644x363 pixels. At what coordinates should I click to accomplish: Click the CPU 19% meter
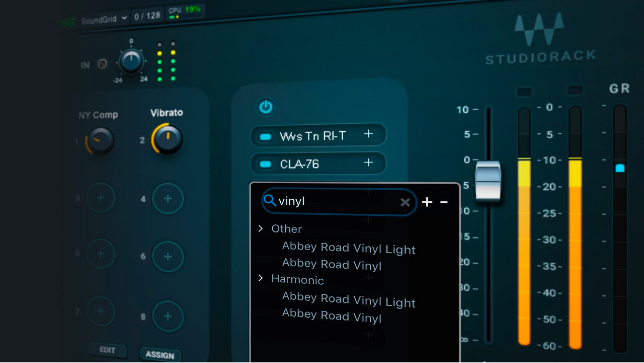coord(185,11)
